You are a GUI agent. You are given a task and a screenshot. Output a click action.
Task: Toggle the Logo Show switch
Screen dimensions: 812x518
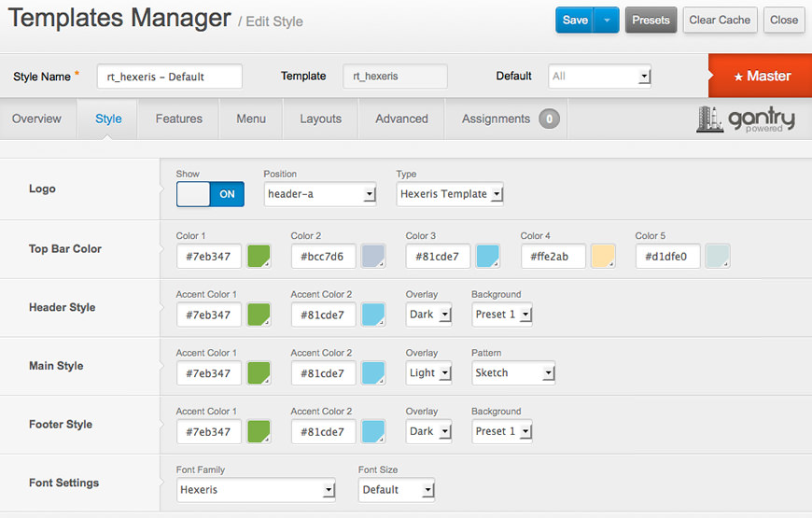210,194
